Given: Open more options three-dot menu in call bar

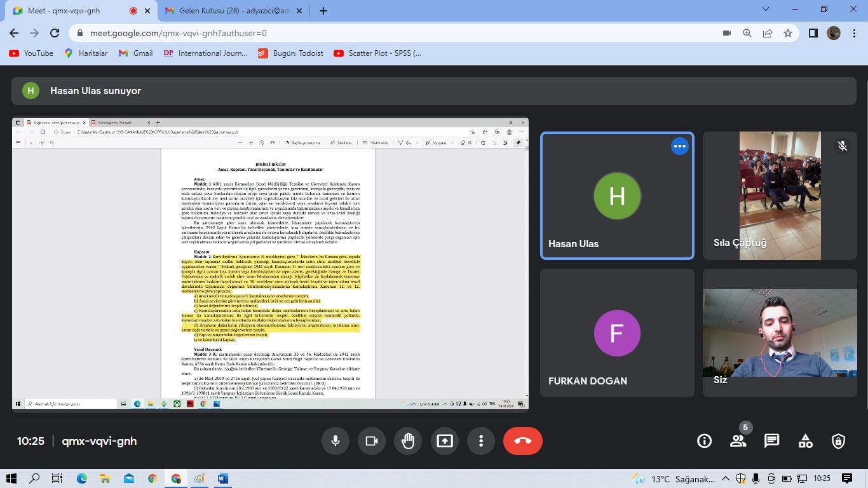Looking at the screenshot, I should coord(481,441).
